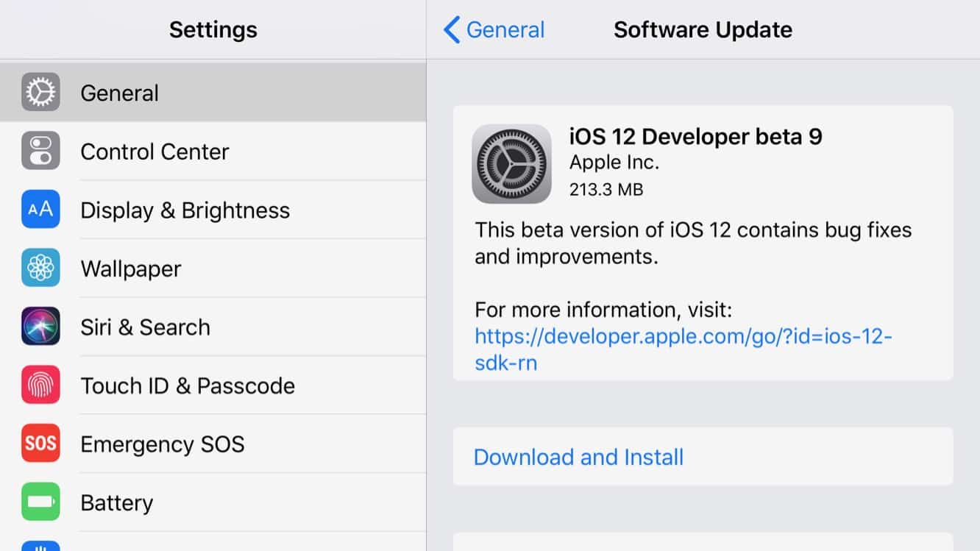Click the iOS 12 Developer beta 9 heading
This screenshot has width=980, height=551.
pyautogui.click(x=695, y=136)
